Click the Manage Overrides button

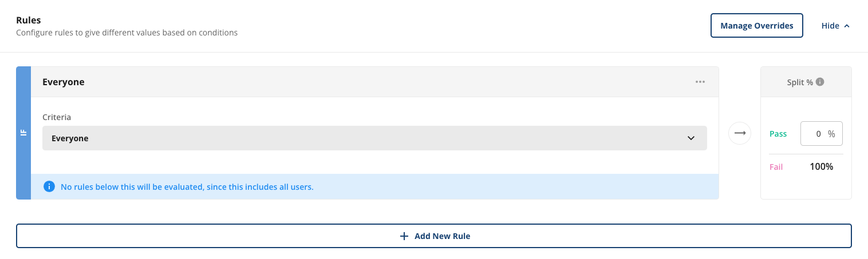(x=757, y=26)
